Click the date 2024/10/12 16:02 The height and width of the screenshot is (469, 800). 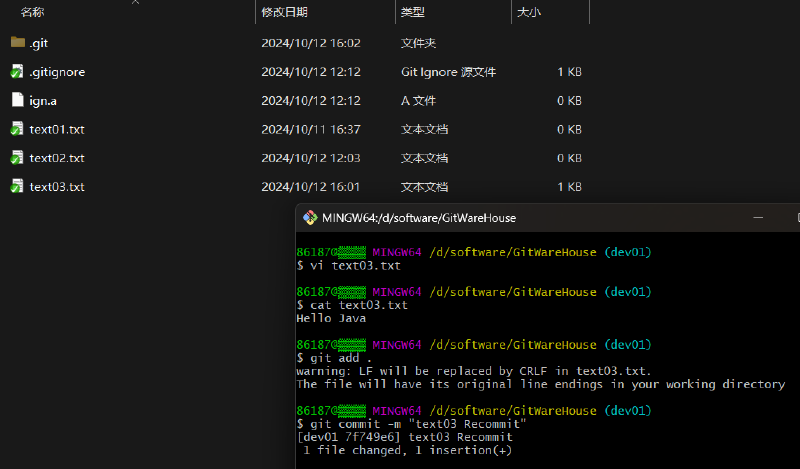(311, 43)
